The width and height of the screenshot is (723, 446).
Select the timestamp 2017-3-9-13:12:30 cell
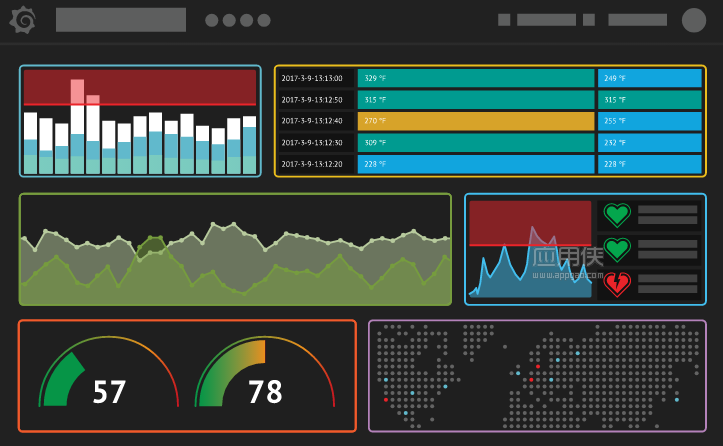coord(316,143)
